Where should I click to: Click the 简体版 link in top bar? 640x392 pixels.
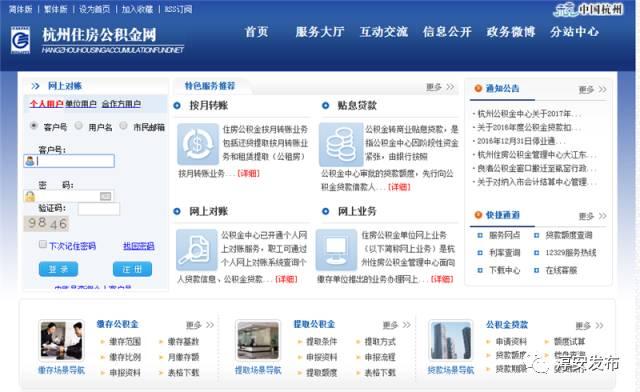20,9
